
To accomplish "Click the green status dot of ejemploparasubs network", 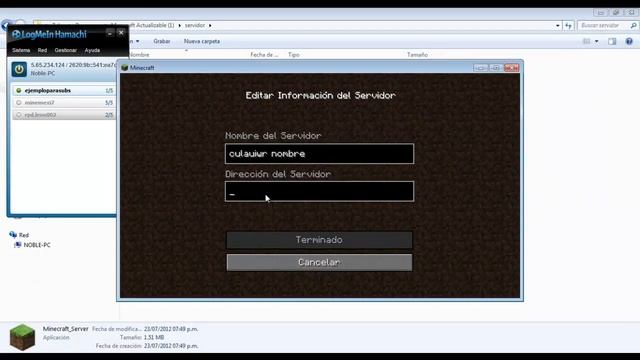I will click(x=18, y=90).
